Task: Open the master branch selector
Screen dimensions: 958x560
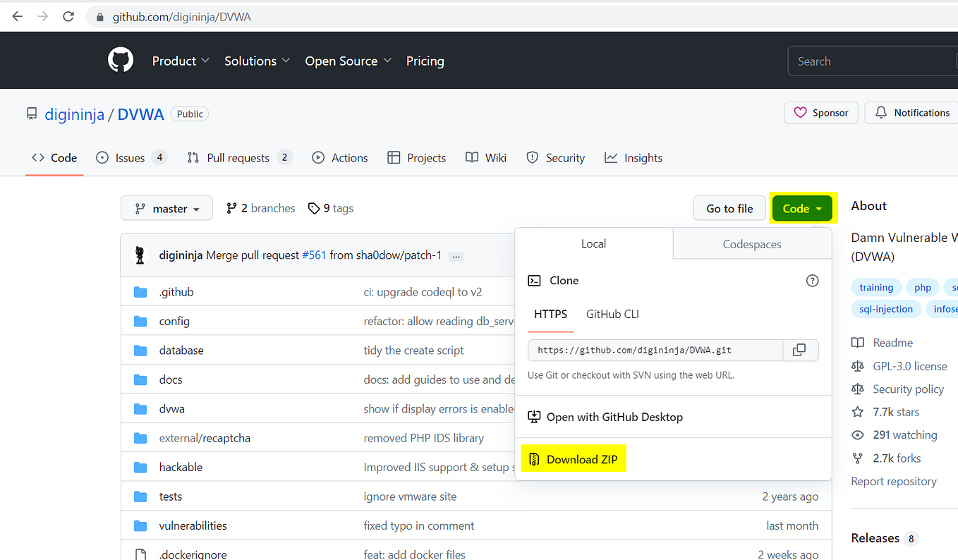Action: click(166, 209)
